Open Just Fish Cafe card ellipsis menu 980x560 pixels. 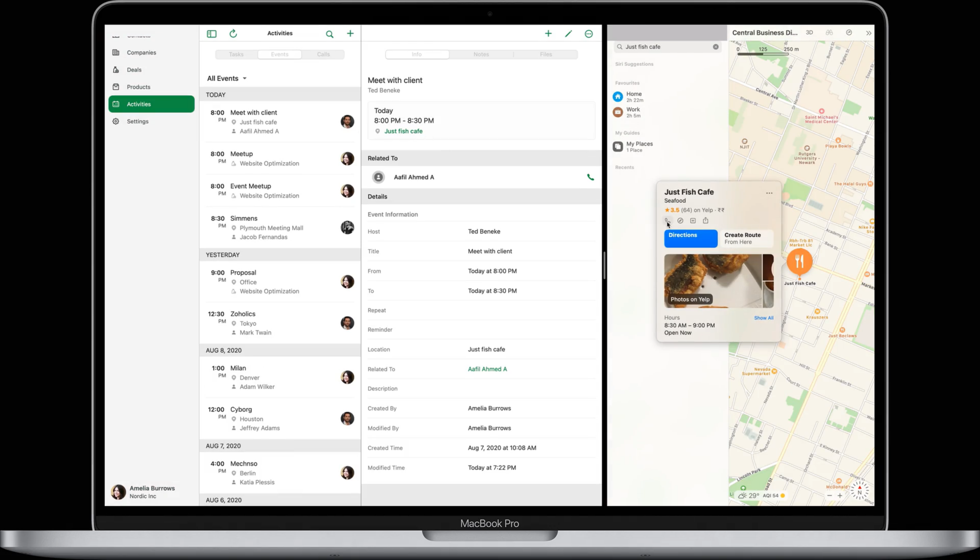click(x=769, y=193)
